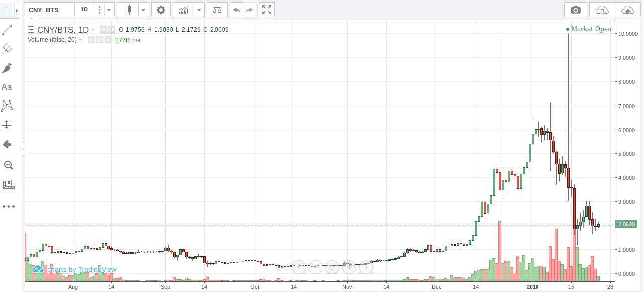This screenshot has width=644, height=292.
Task: Click the Dec label on time axis
Action: coord(437,287)
